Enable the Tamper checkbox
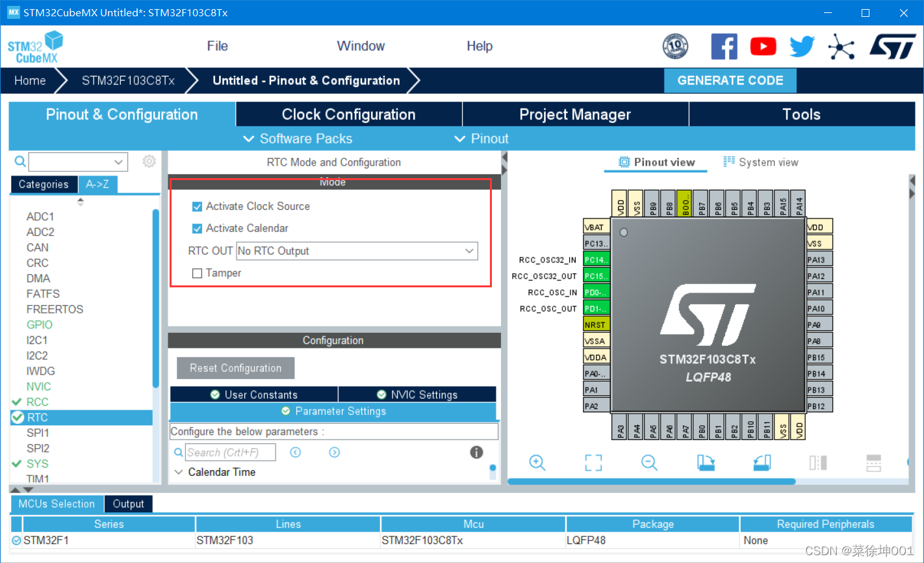 click(x=198, y=274)
